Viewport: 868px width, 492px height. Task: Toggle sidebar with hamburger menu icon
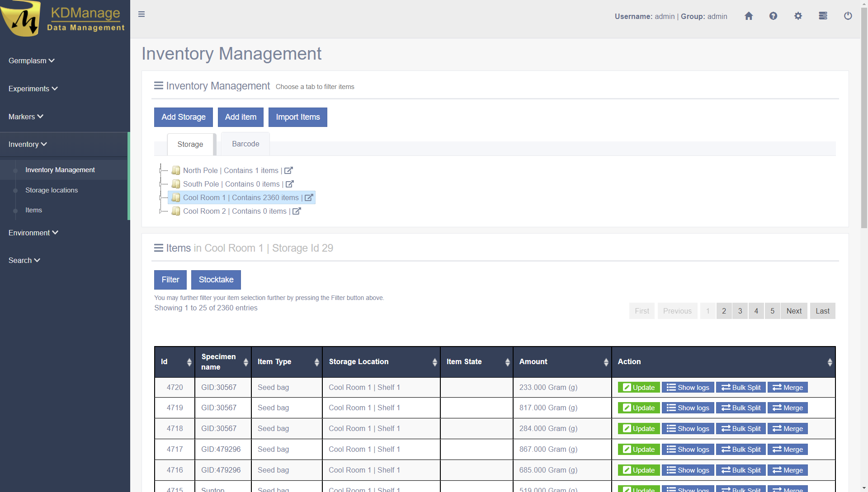pyautogui.click(x=142, y=14)
